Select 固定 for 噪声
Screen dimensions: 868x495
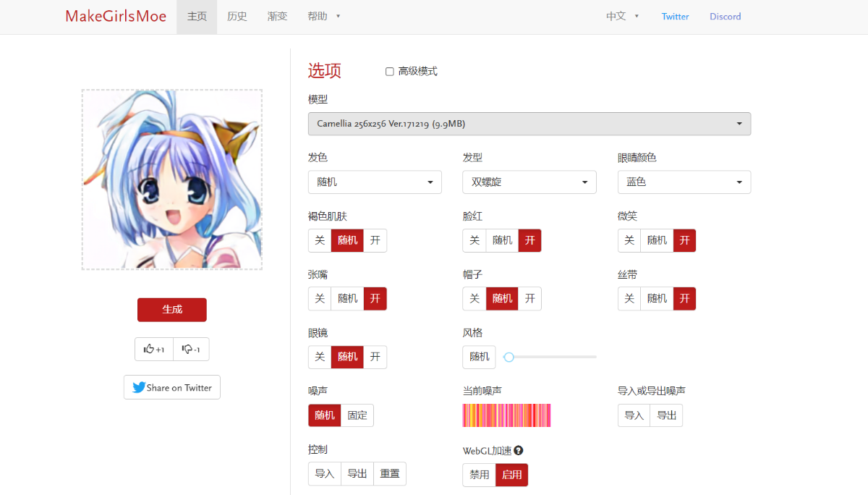click(357, 415)
